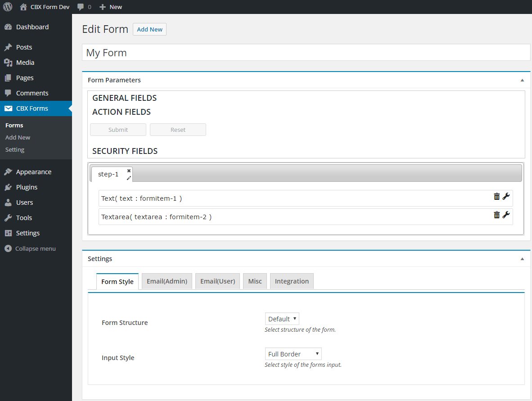532x401 pixels.
Task: Rename step-1 using the pencil icon
Action: click(129, 178)
